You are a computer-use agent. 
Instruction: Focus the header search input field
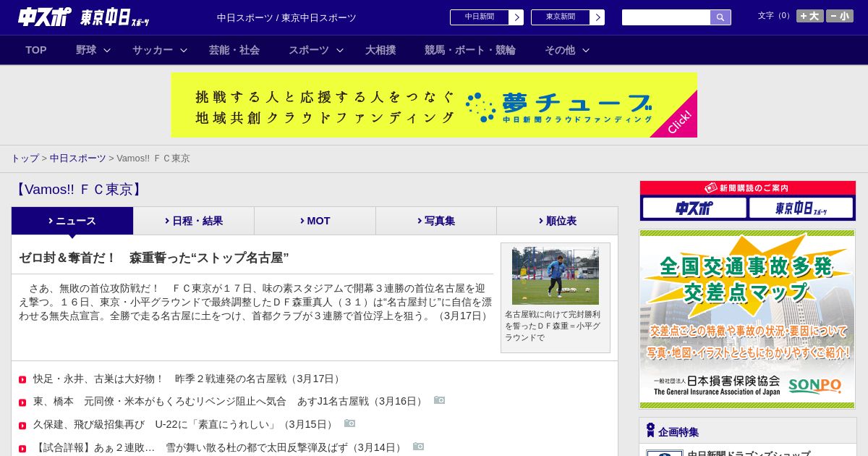pos(666,17)
